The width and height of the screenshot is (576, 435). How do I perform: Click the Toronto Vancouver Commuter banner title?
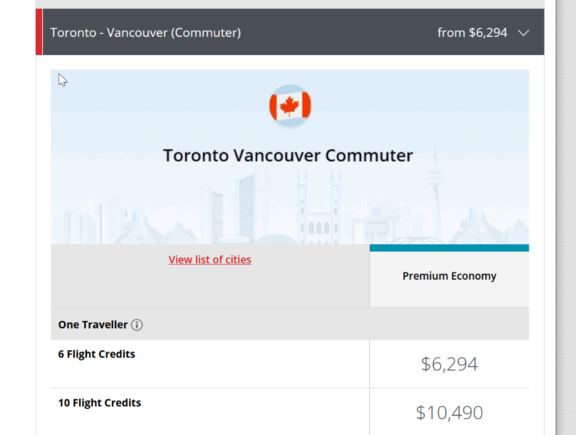[288, 155]
